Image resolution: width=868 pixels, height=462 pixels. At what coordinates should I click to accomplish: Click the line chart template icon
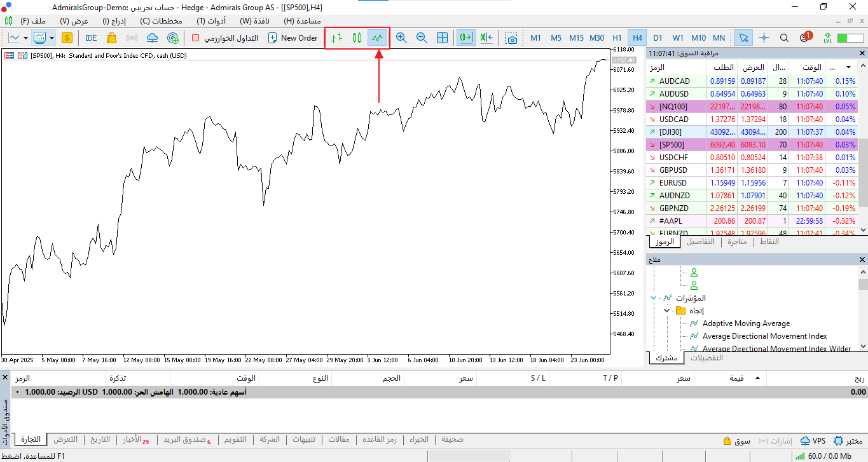(x=14, y=38)
